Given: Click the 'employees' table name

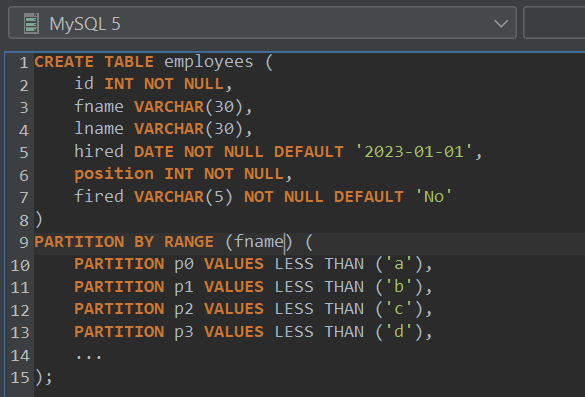Looking at the screenshot, I should (x=209, y=62).
